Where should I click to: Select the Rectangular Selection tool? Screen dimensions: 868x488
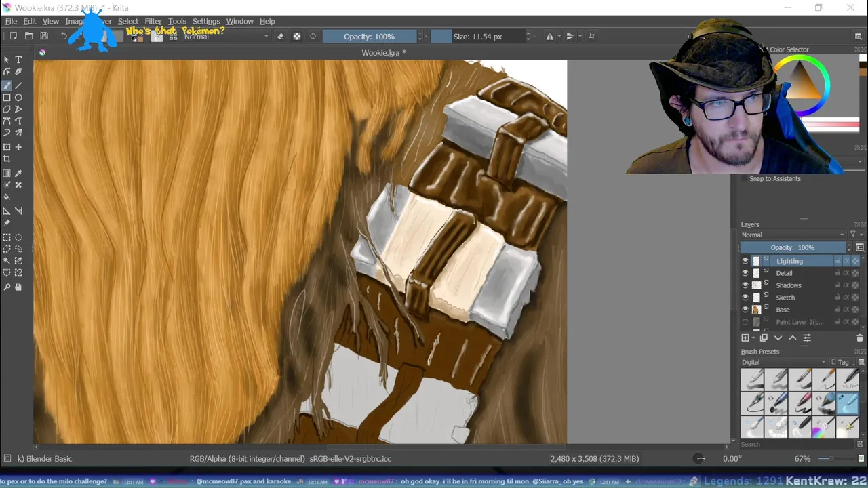7,237
